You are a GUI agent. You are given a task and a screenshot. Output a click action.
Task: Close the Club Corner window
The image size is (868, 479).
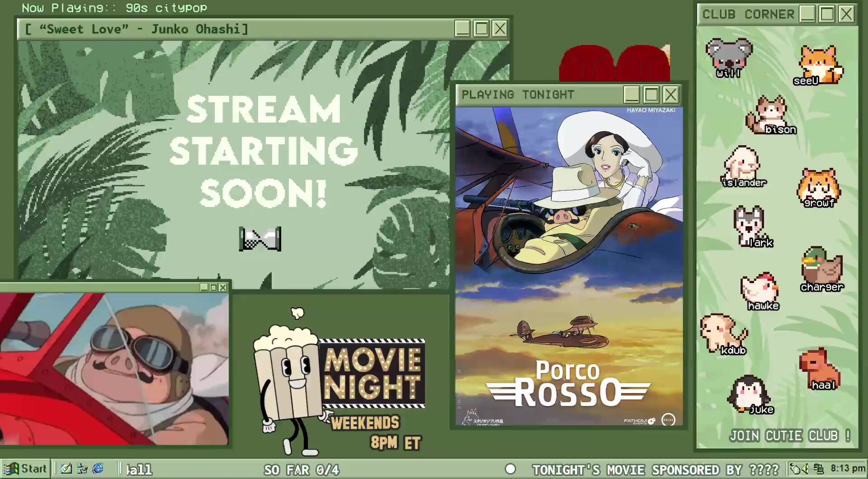[x=846, y=14]
